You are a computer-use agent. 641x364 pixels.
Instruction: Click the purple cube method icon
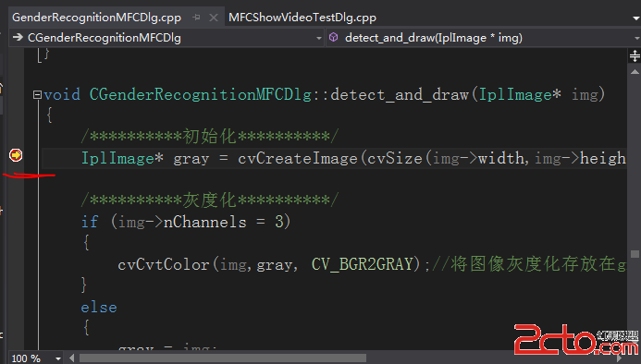[x=334, y=38]
